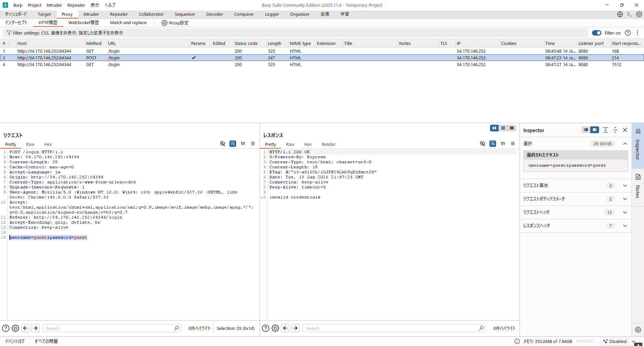
Task: Click the response panel help icon
Action: [266, 328]
